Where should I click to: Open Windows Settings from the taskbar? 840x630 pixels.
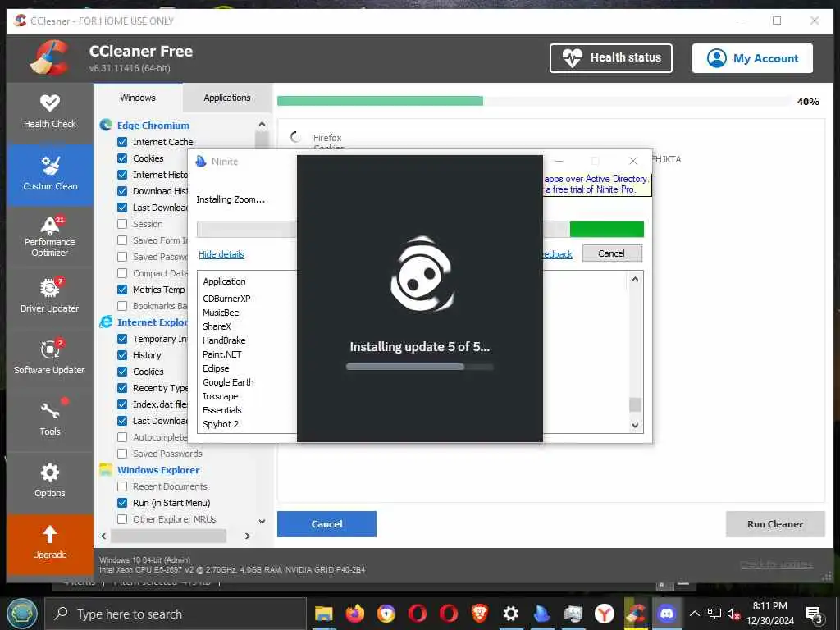point(510,614)
